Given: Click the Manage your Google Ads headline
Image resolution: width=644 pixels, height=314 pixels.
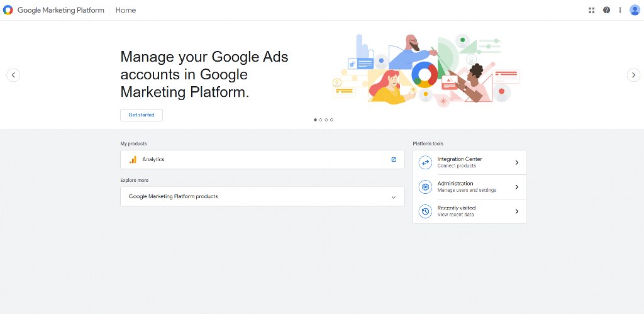Looking at the screenshot, I should pos(204,74).
